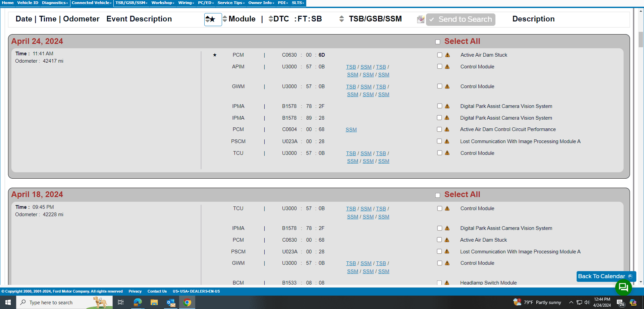Open Outlook from the taskbar
The height and width of the screenshot is (309, 644).
click(x=171, y=302)
